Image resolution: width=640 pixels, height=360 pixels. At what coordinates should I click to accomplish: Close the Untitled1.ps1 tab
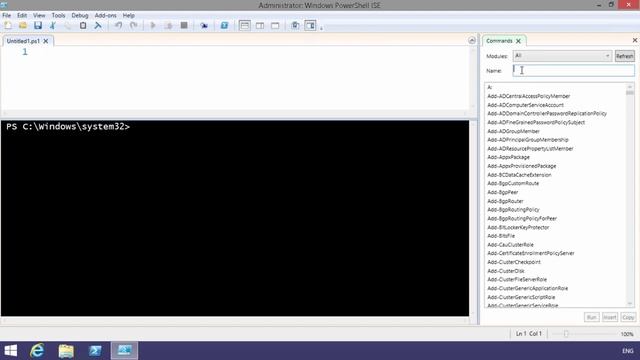coord(46,41)
